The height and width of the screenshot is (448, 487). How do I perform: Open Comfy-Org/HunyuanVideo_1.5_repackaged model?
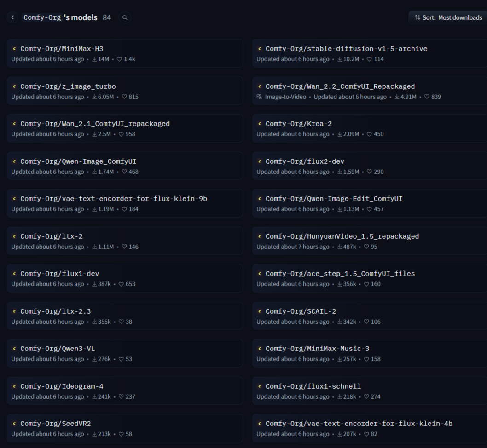tap(370, 241)
